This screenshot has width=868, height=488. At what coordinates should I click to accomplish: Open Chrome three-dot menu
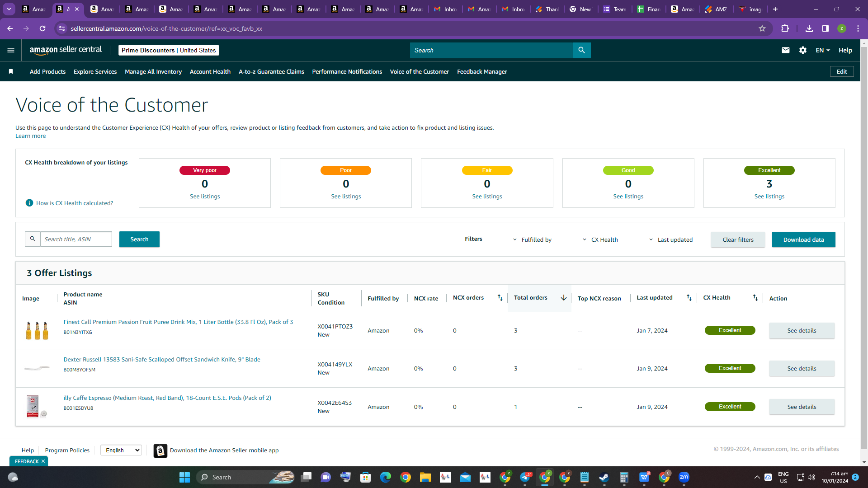coord(858,28)
